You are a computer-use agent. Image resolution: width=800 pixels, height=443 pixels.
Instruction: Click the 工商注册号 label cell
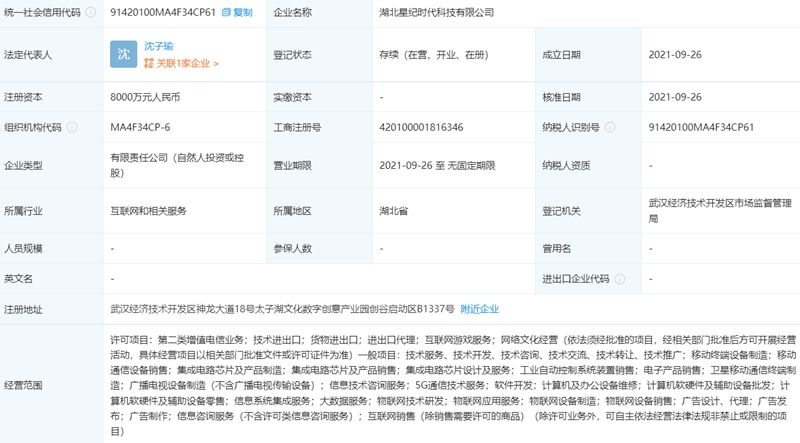click(x=319, y=127)
